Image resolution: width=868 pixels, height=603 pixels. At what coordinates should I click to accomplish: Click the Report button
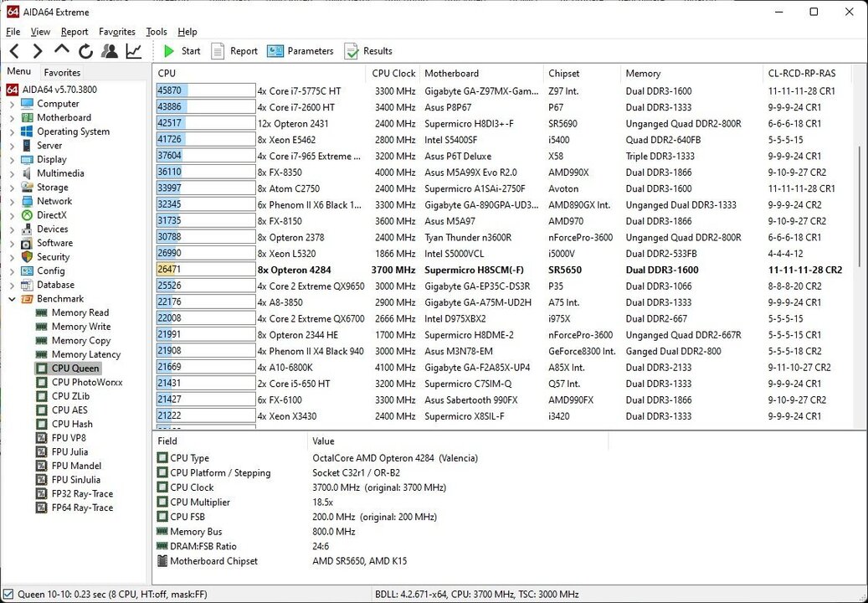point(234,50)
